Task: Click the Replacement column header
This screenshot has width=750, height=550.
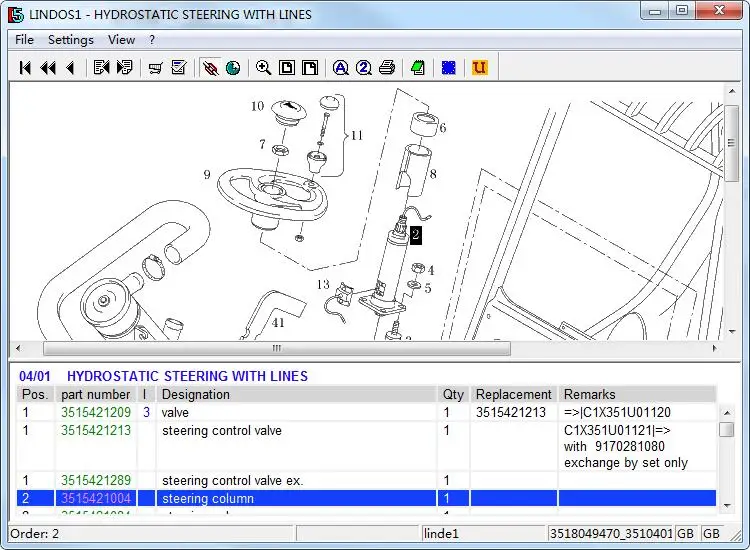Action: [514, 395]
